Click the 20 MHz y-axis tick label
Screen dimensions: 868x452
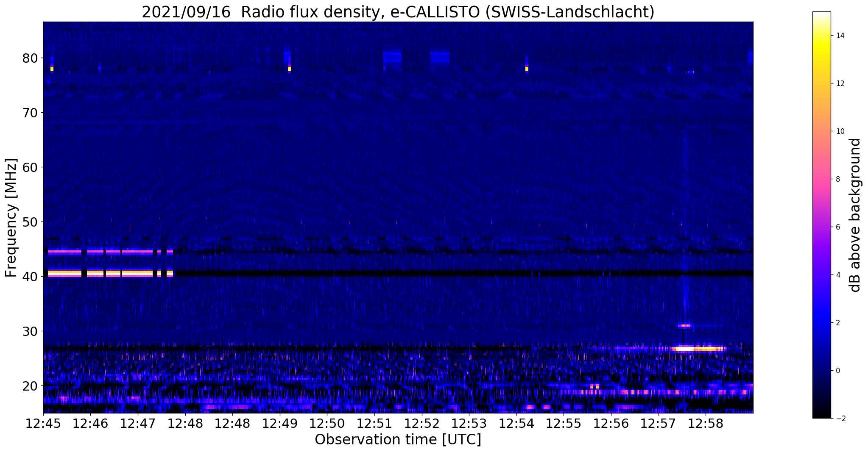click(x=31, y=385)
